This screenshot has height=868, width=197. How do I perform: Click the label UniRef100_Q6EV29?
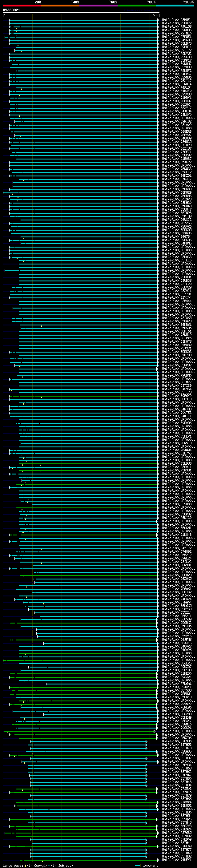point(176,287)
